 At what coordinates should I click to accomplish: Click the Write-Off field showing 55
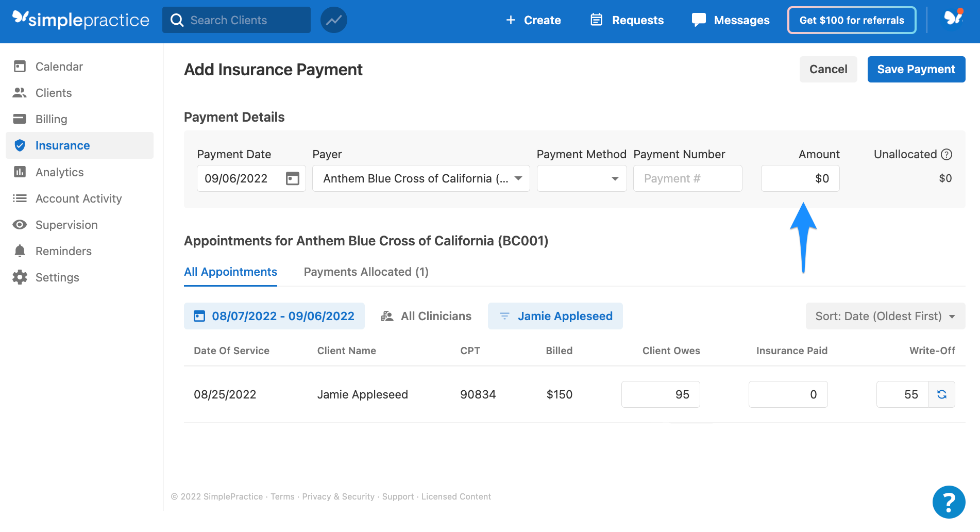click(x=903, y=394)
